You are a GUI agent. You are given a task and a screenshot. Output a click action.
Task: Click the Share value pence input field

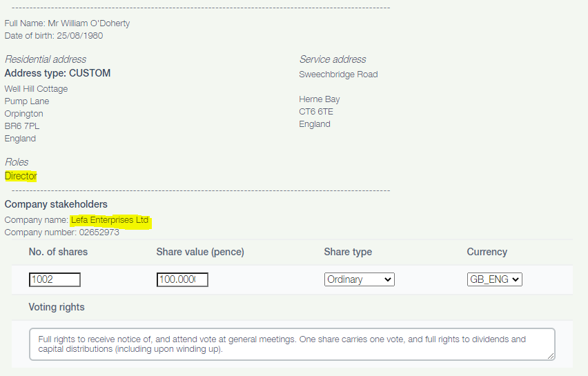[x=182, y=279]
